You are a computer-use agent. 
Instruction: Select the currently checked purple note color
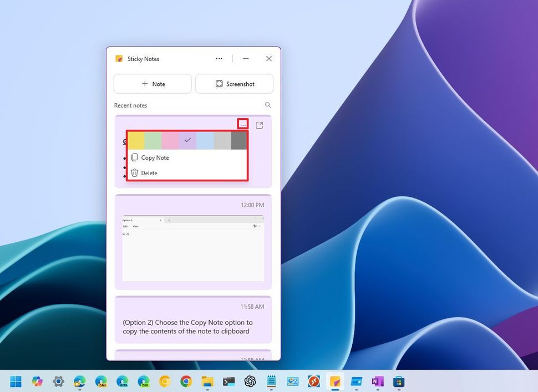coord(187,140)
